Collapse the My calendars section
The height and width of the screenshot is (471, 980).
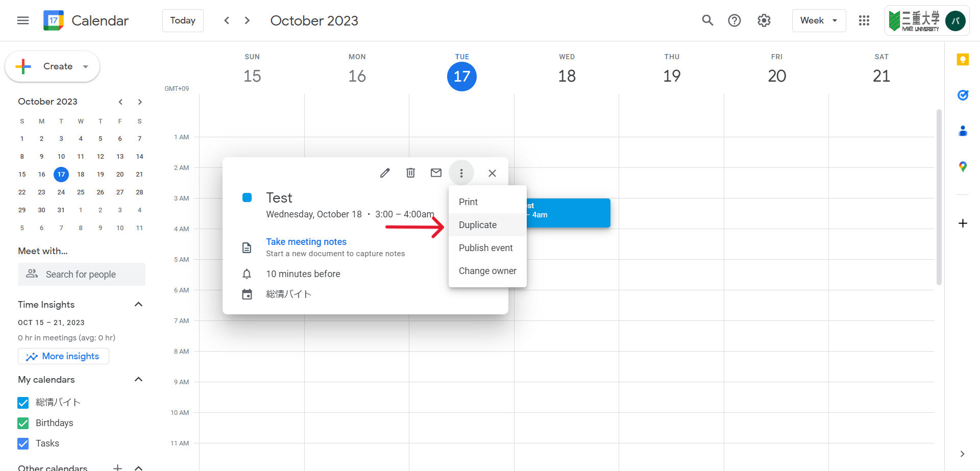click(138, 379)
